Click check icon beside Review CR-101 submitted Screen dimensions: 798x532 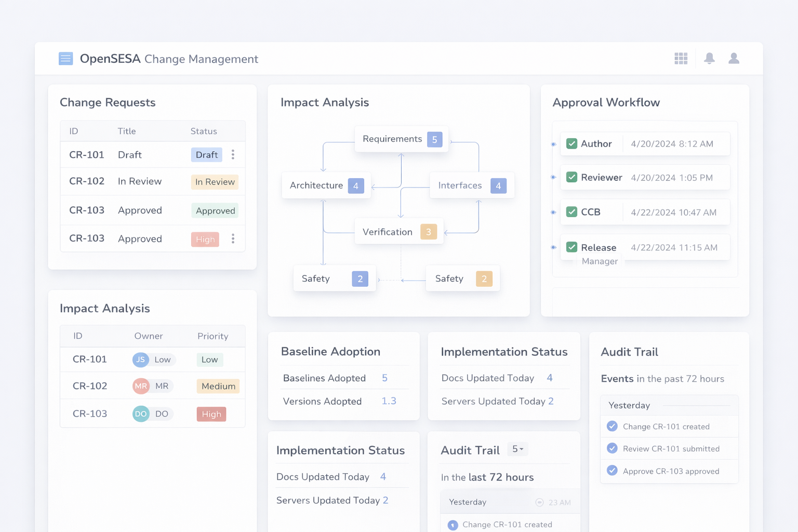click(x=612, y=448)
